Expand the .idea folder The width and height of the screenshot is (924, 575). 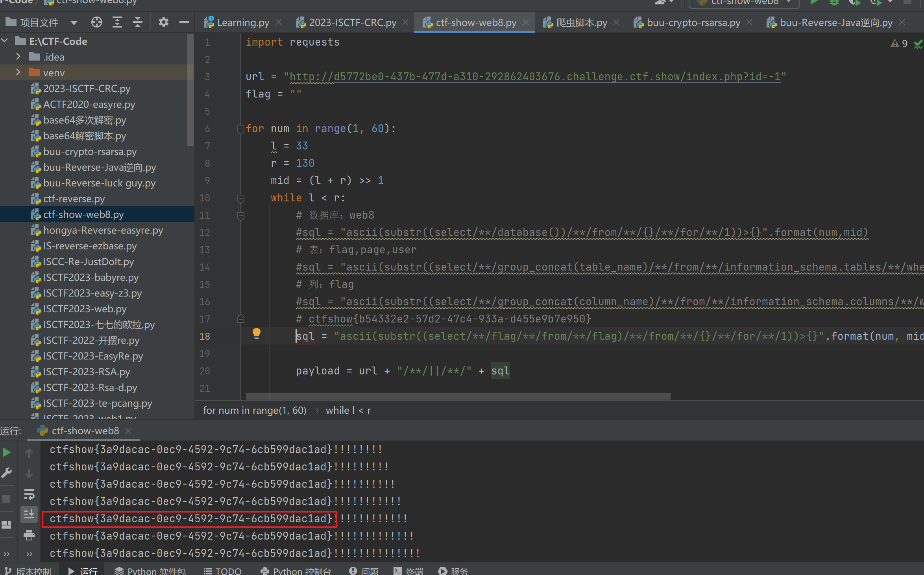pyautogui.click(x=18, y=57)
